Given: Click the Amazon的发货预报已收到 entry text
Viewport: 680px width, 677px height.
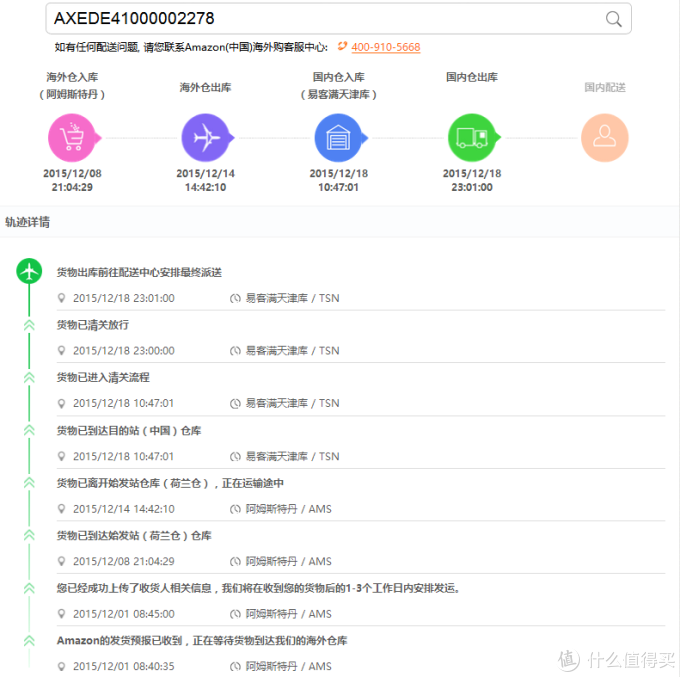Looking at the screenshot, I should [202, 641].
